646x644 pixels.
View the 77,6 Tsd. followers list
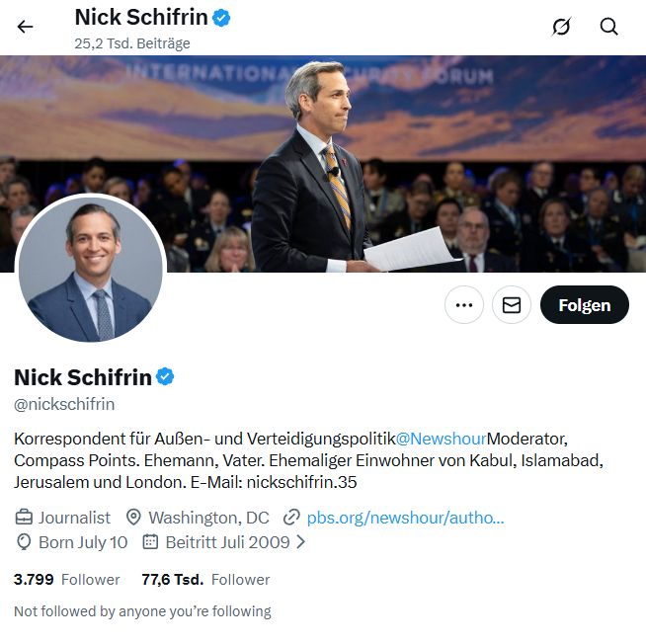pyautogui.click(x=205, y=580)
